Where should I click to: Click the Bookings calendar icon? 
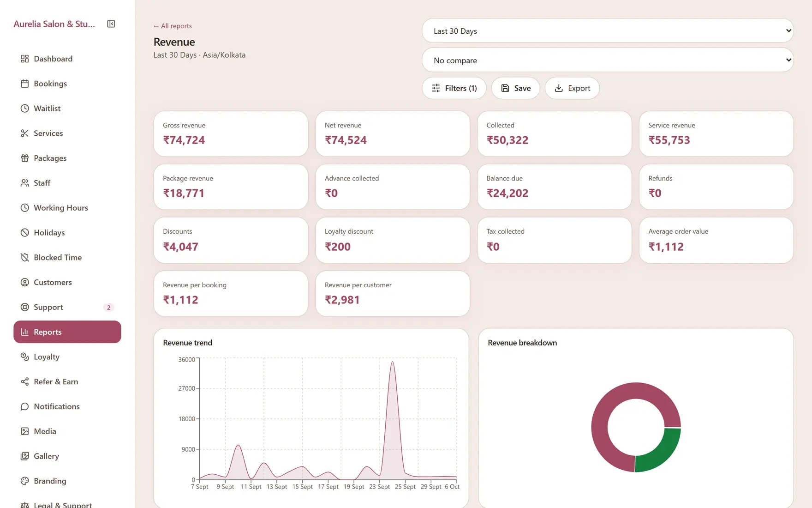point(24,84)
